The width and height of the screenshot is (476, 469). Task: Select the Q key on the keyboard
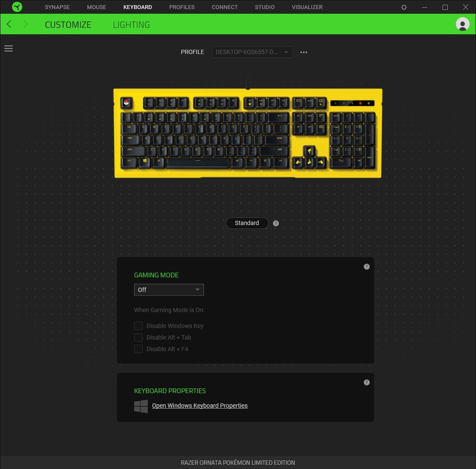[x=143, y=128]
